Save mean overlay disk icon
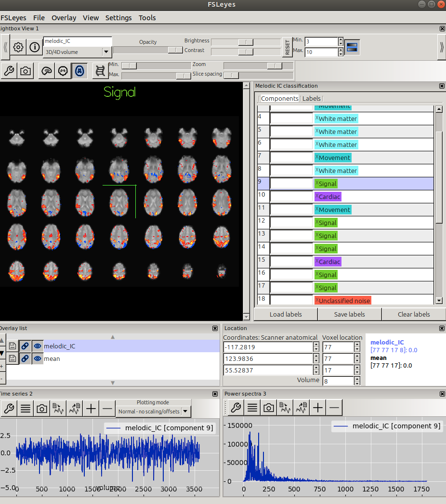The image size is (446, 504). tap(12, 358)
